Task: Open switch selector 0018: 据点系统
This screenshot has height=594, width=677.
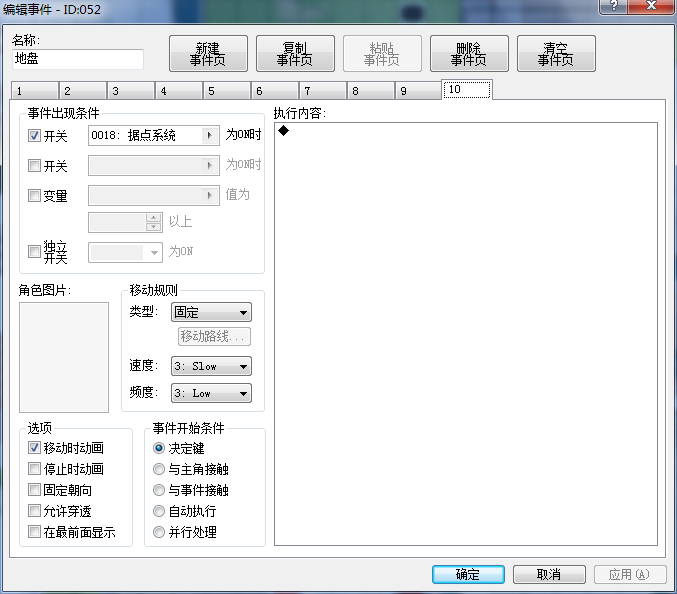Action: click(x=154, y=136)
